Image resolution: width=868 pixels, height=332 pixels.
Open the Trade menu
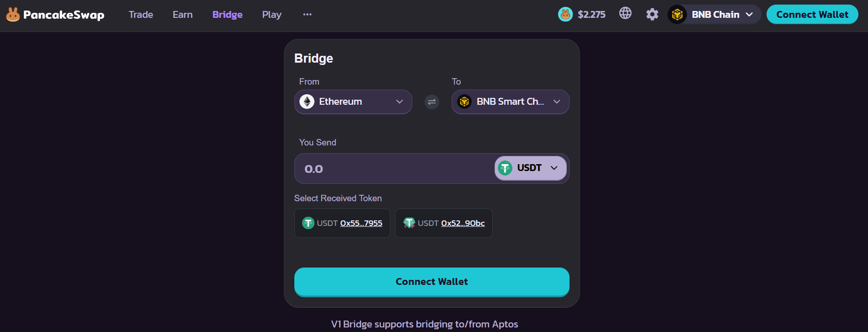(141, 15)
